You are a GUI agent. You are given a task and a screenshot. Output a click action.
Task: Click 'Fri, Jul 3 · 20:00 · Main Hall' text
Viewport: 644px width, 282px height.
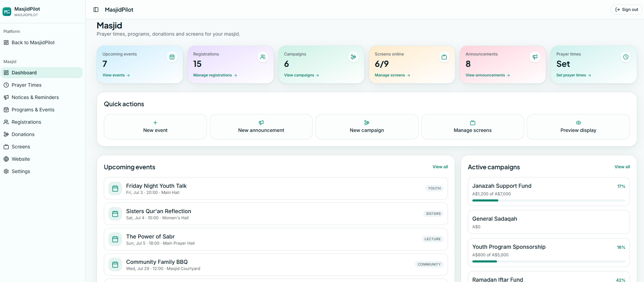[x=153, y=193]
